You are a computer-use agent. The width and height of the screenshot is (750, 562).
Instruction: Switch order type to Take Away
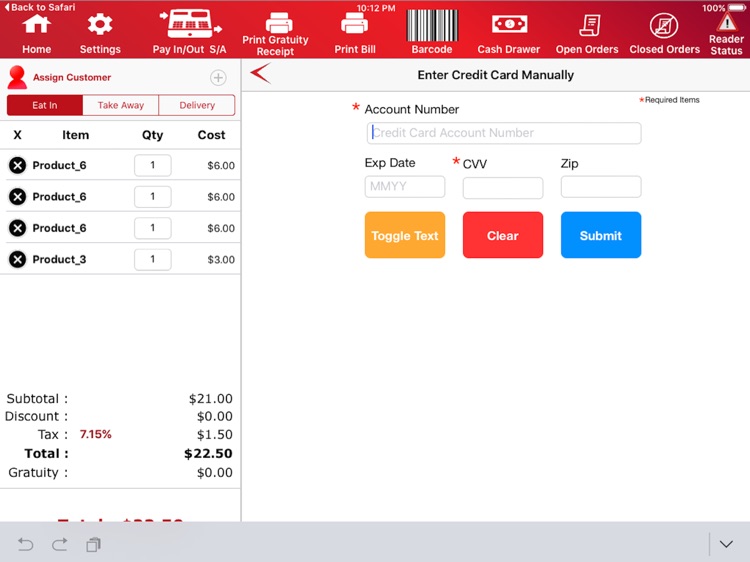[121, 105]
